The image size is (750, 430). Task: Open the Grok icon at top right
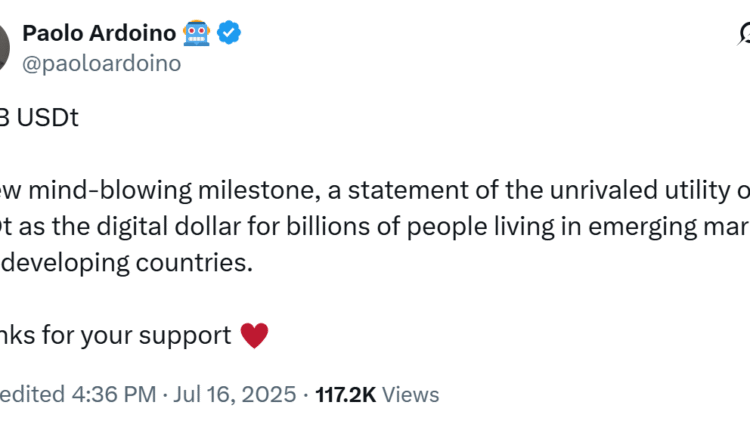pyautogui.click(x=744, y=35)
